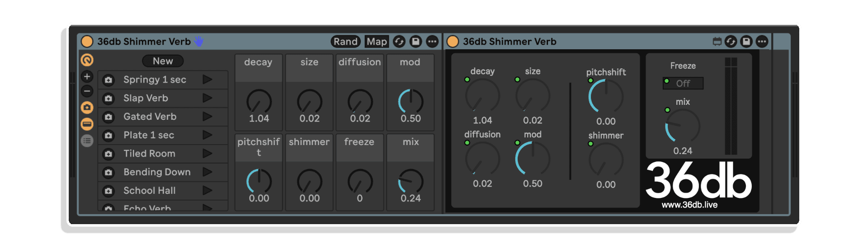868x249 pixels.
Task: Click the plus button to add macros
Action: coord(87,76)
